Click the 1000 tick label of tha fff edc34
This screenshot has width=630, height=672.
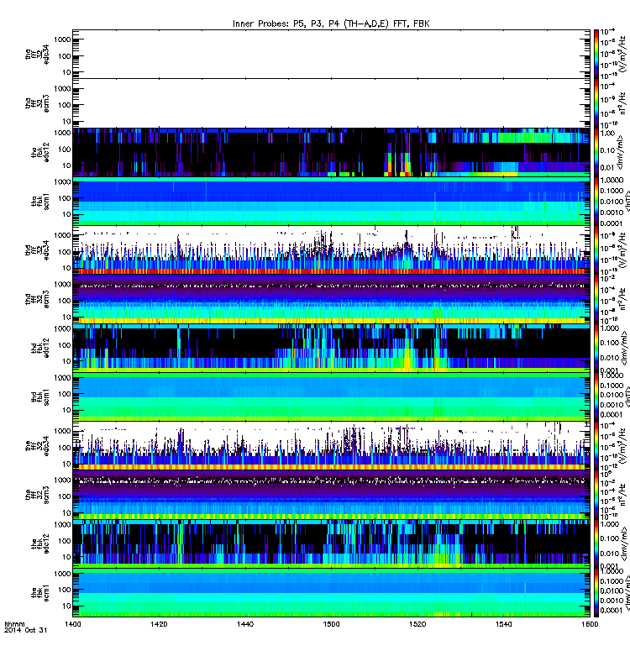62,39
